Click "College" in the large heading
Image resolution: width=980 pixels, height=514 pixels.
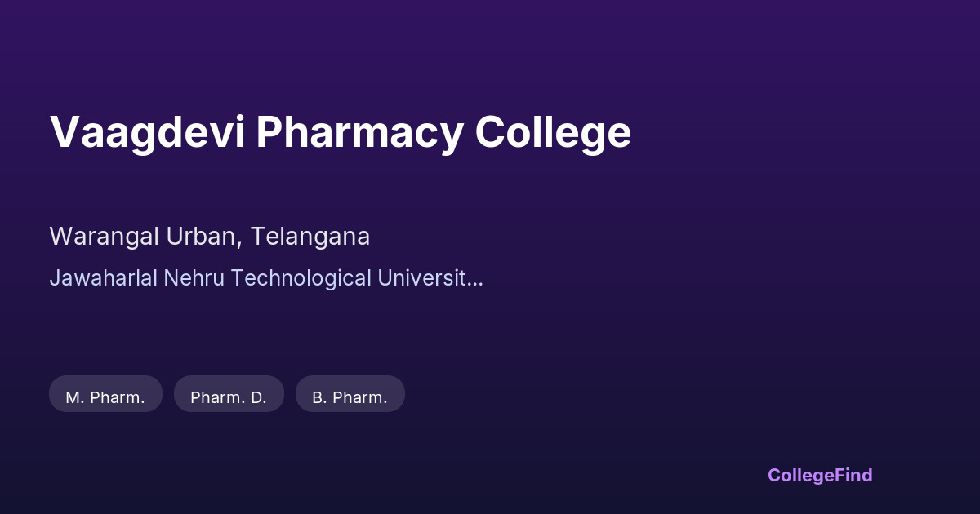pyautogui.click(x=553, y=132)
